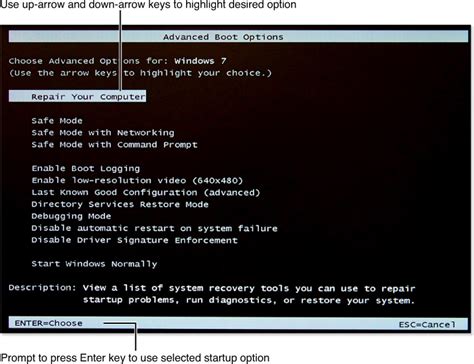Choose the plain Safe Mode entry
Screen dimensions: 474x364
57,121
